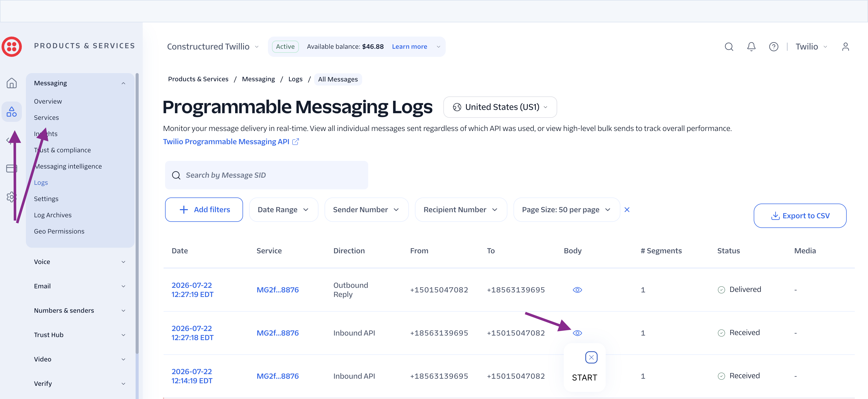This screenshot has width=868, height=399.
Task: Open the user profile icon
Action: coord(845,46)
